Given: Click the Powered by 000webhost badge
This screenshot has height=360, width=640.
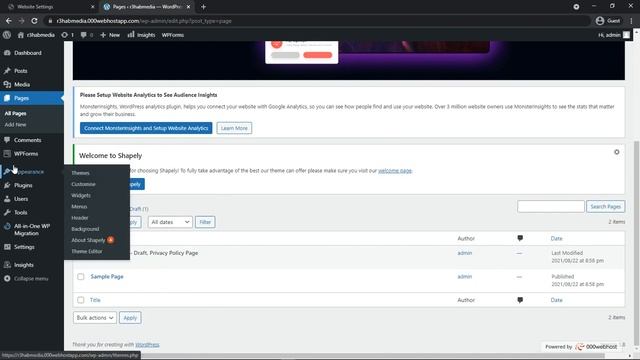Looking at the screenshot, I should [581, 347].
